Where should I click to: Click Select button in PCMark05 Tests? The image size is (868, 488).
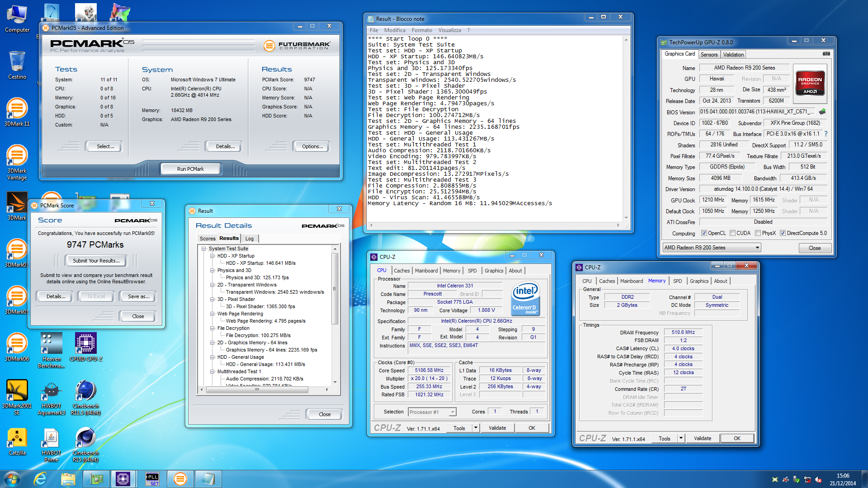[x=105, y=146]
